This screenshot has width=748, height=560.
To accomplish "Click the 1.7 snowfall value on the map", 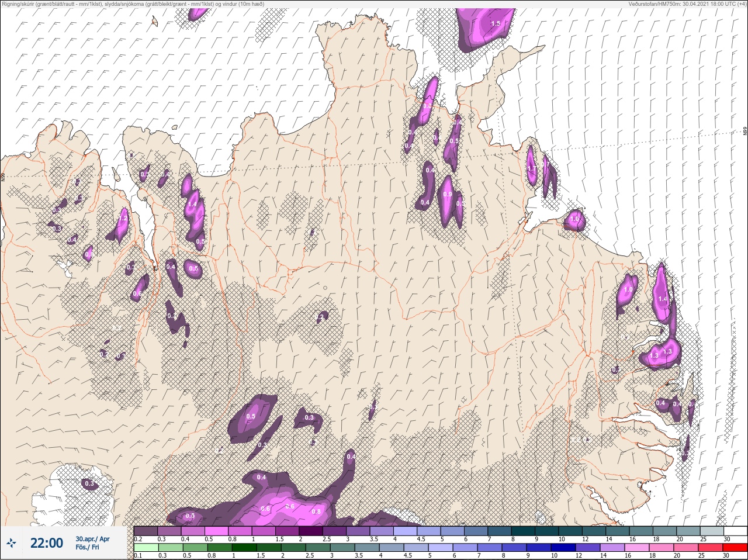I will click(531, 168).
